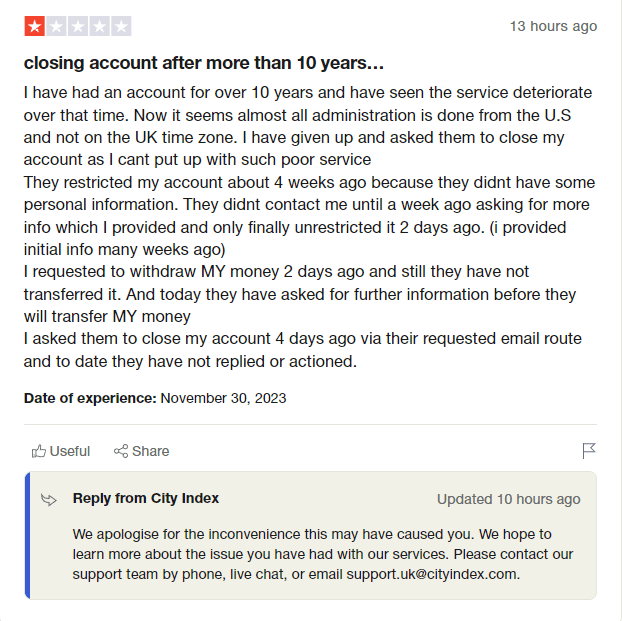Click the middle grey rating star

pos(77,26)
